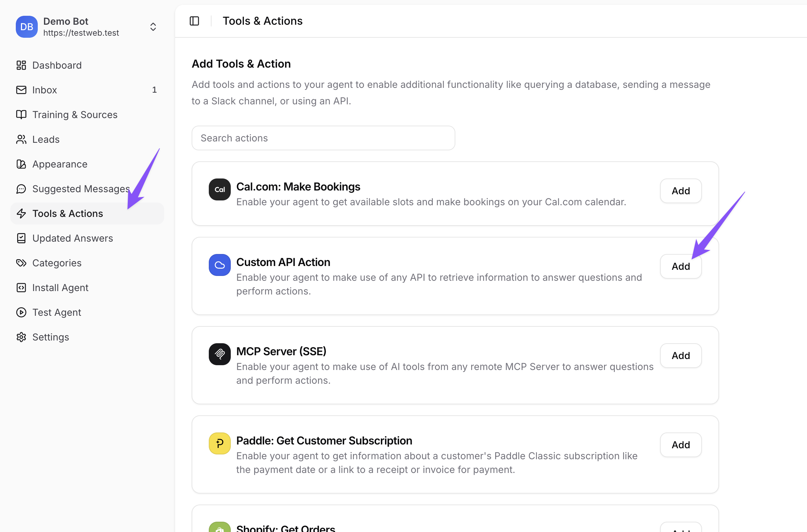Add the Cal.com Make Bookings action
The width and height of the screenshot is (807, 532).
point(681,191)
